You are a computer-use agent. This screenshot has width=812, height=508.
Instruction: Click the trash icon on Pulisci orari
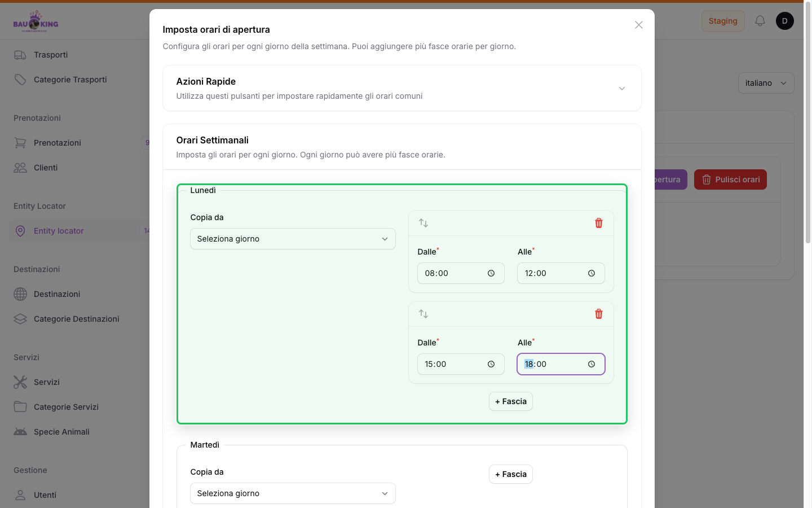(707, 179)
